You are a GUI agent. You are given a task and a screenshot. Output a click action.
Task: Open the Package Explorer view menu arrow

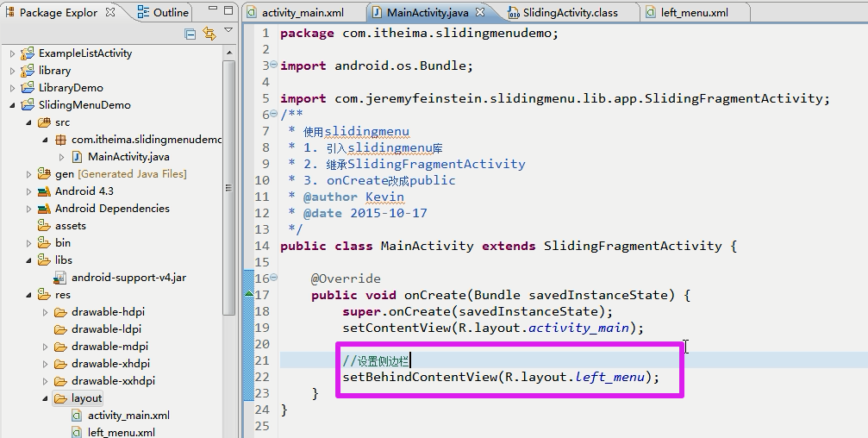(228, 31)
